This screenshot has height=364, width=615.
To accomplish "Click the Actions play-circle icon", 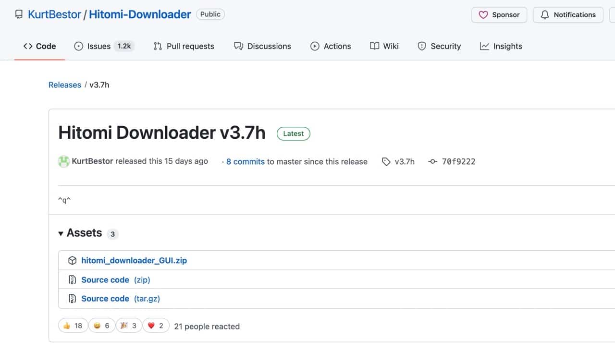I will coord(315,46).
